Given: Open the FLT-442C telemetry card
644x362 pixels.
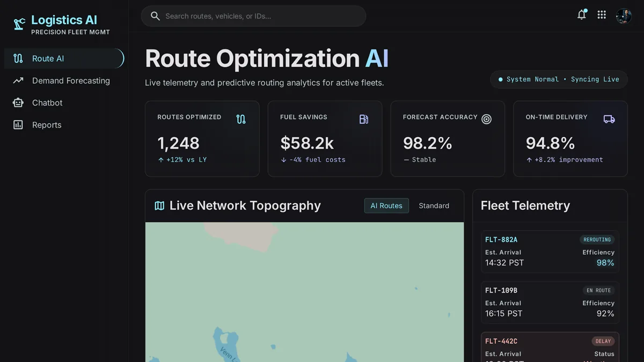Looking at the screenshot, I should (550, 347).
